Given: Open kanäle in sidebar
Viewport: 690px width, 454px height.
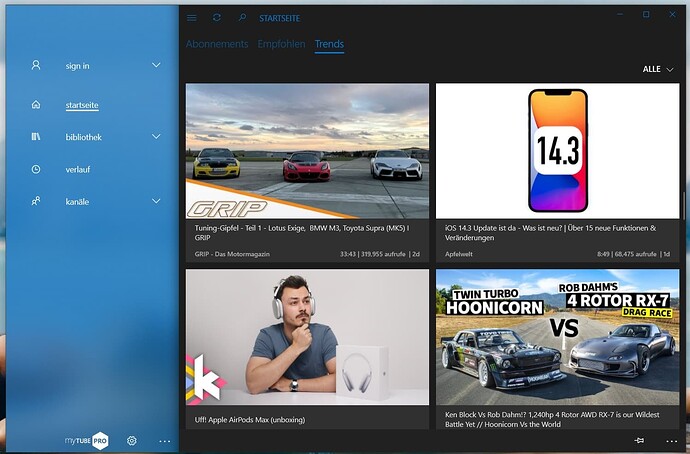Looking at the screenshot, I should [77, 202].
